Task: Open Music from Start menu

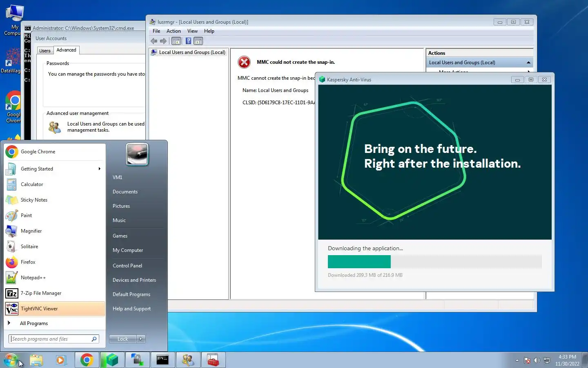Action: (119, 220)
